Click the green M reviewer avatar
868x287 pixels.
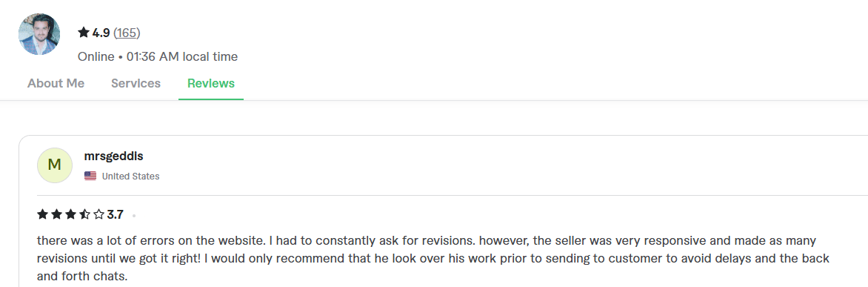[55, 165]
